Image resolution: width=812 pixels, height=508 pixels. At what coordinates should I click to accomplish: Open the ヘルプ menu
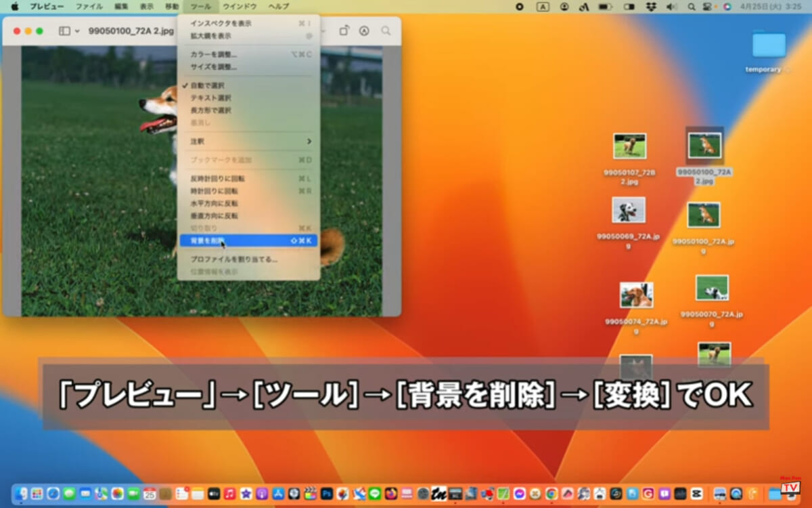278,6
